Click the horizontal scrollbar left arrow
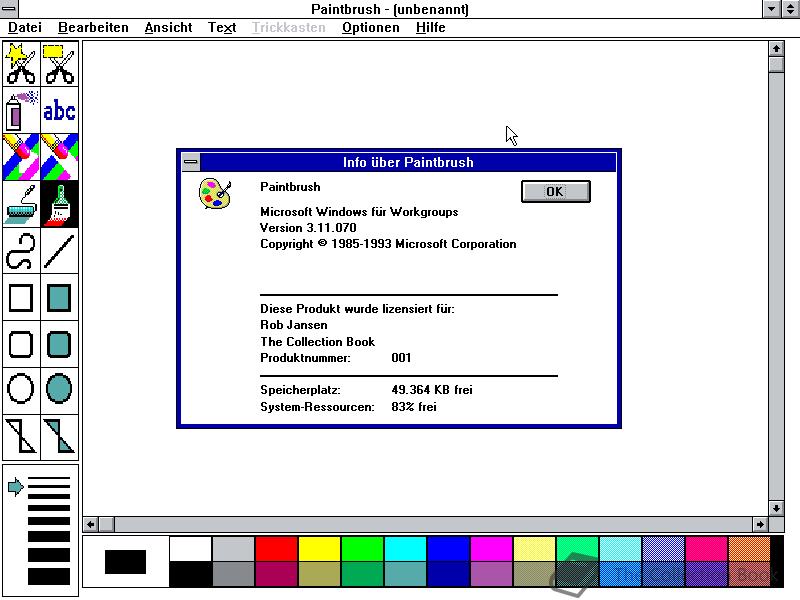 click(91, 524)
